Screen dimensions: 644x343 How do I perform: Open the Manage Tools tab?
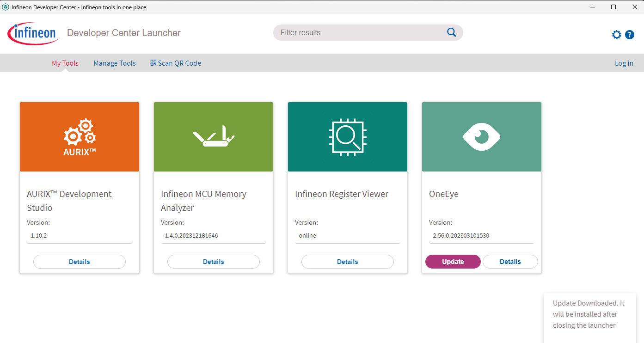[115, 63]
